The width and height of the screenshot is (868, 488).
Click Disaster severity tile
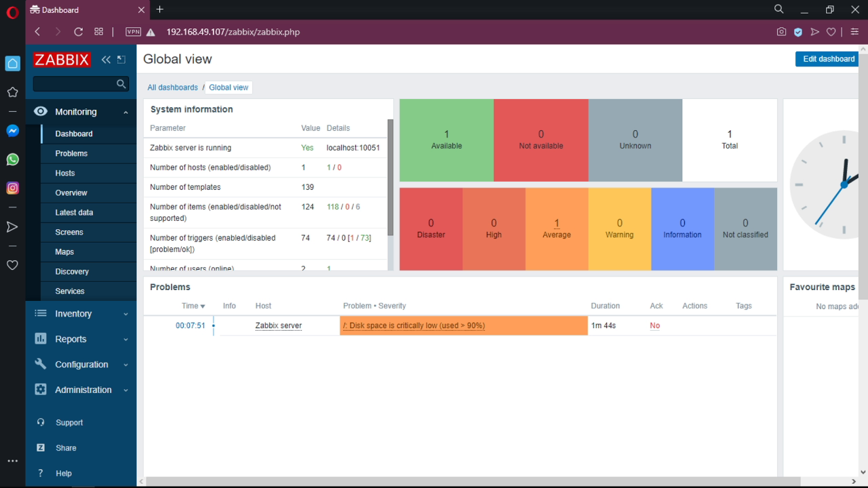(x=431, y=229)
